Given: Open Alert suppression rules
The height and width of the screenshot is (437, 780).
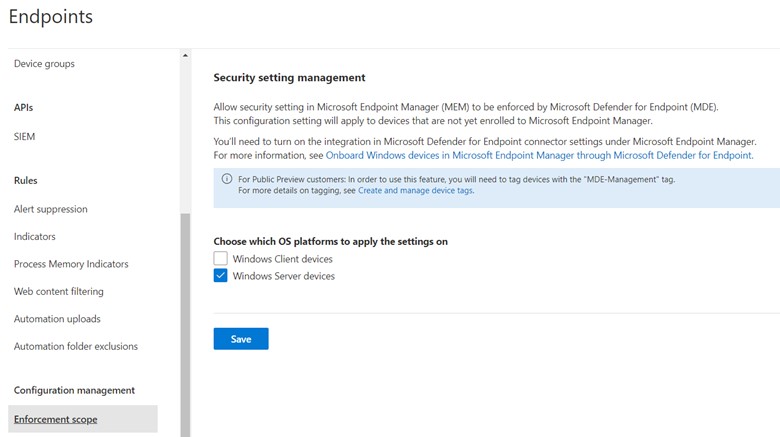Looking at the screenshot, I should coord(51,209).
